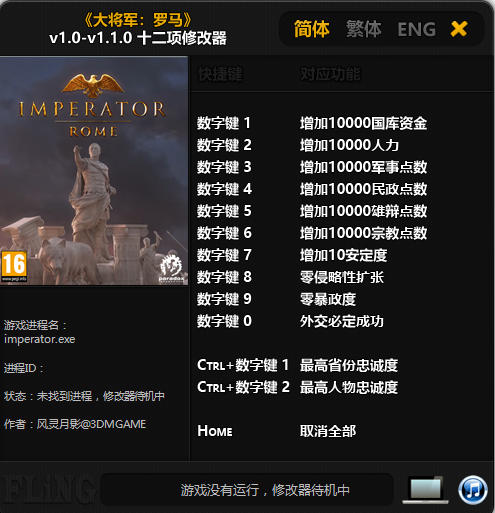Click the Paradox logo on cover
The height and width of the screenshot is (513, 495).
click(171, 269)
